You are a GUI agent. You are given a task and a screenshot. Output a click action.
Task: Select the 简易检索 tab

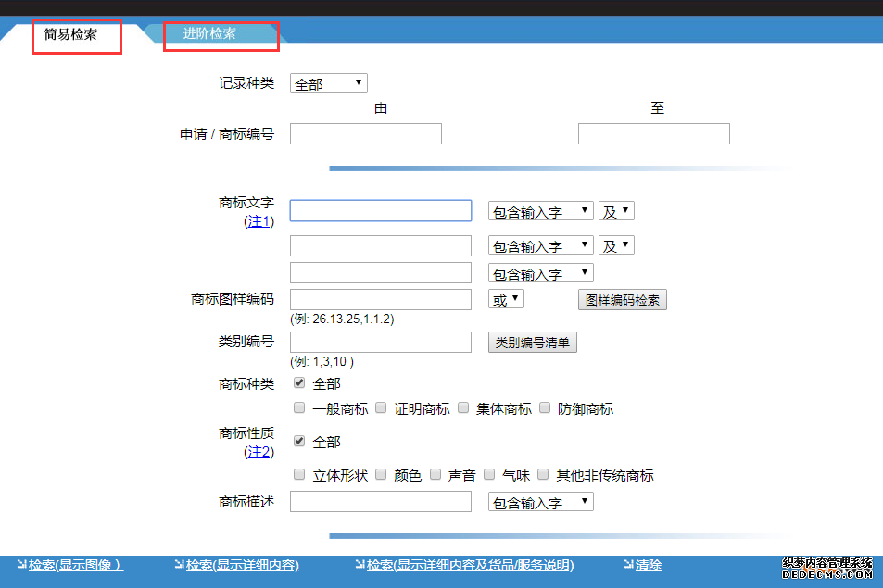coord(70,35)
